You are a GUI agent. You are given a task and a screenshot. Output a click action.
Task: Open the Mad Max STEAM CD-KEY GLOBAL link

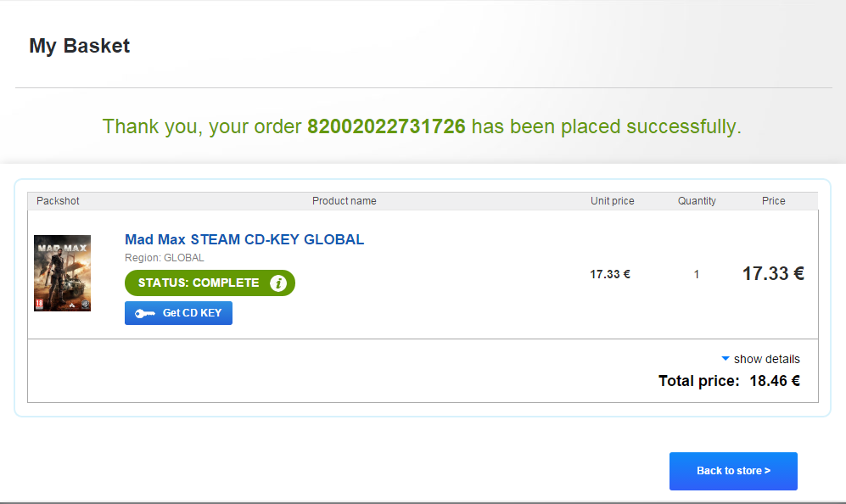pos(244,239)
